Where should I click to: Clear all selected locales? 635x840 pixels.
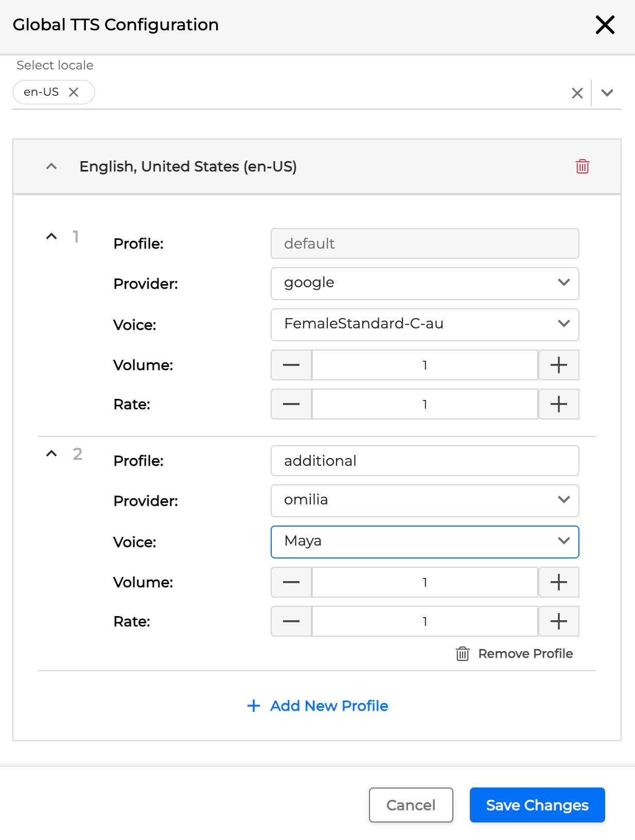pyautogui.click(x=577, y=93)
